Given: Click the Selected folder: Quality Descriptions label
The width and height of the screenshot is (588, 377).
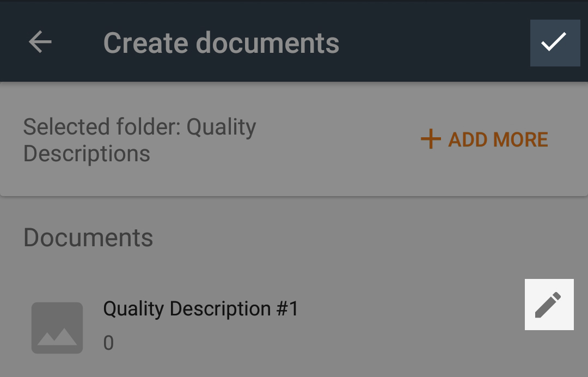Looking at the screenshot, I should [x=139, y=140].
